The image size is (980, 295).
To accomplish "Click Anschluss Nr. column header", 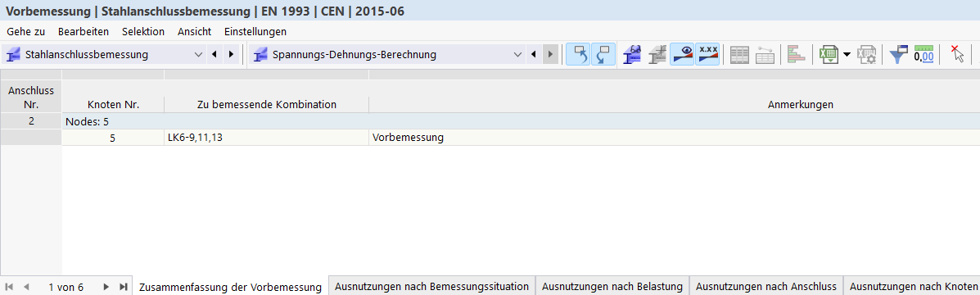I will click(x=30, y=97).
